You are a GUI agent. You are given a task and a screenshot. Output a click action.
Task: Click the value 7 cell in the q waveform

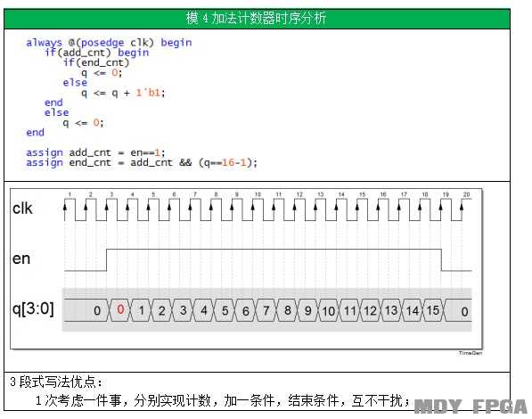[x=266, y=311]
